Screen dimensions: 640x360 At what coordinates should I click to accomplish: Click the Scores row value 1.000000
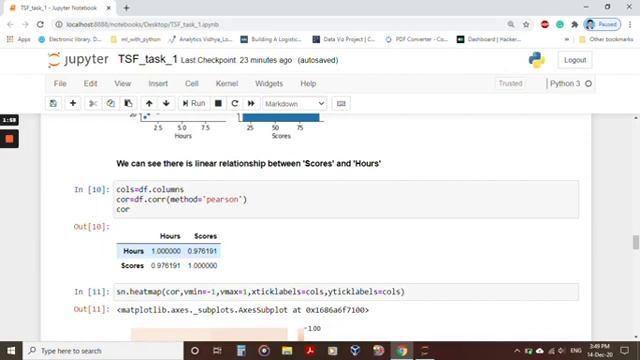click(202, 266)
